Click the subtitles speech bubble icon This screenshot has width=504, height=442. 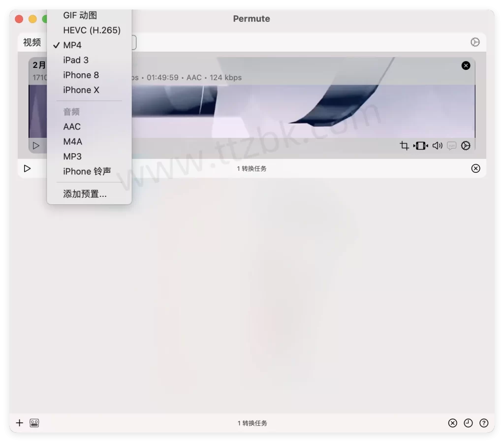[x=452, y=146]
